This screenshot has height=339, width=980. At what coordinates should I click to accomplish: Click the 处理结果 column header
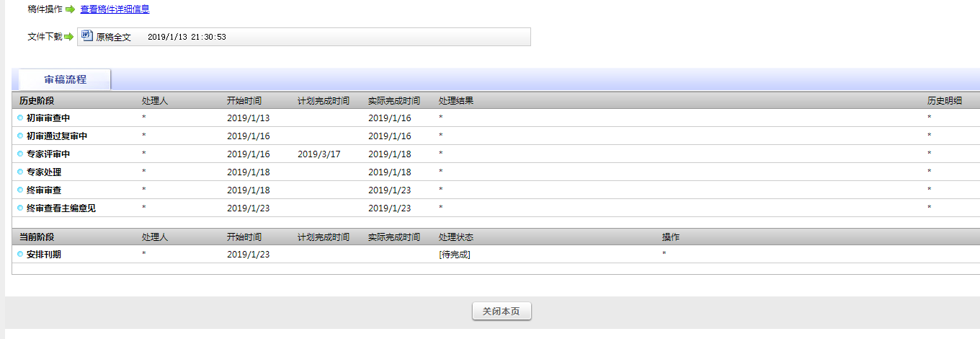pos(456,101)
